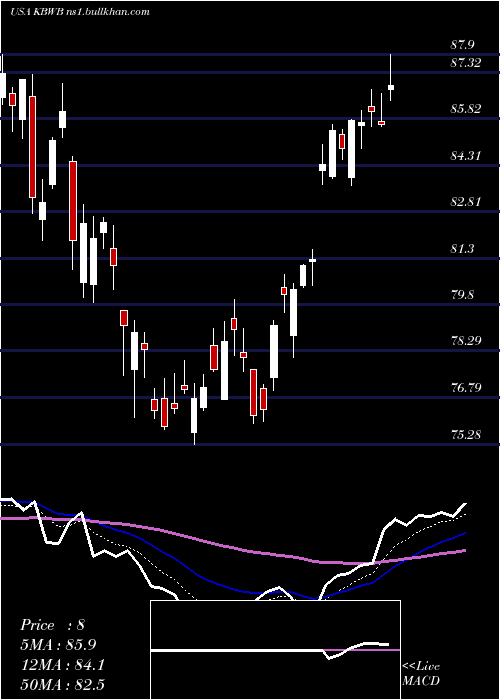Click the 79.8 price level label
500x700 pixels.
[x=463, y=295]
